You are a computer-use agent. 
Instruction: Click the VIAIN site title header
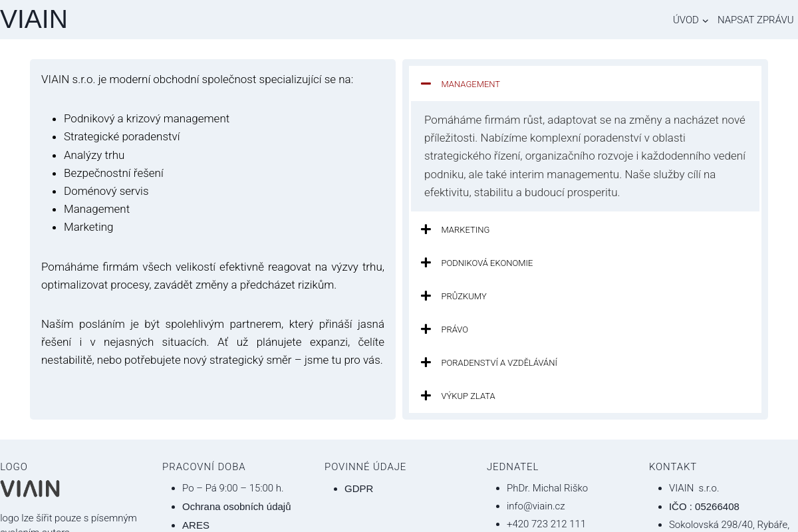[x=34, y=19]
